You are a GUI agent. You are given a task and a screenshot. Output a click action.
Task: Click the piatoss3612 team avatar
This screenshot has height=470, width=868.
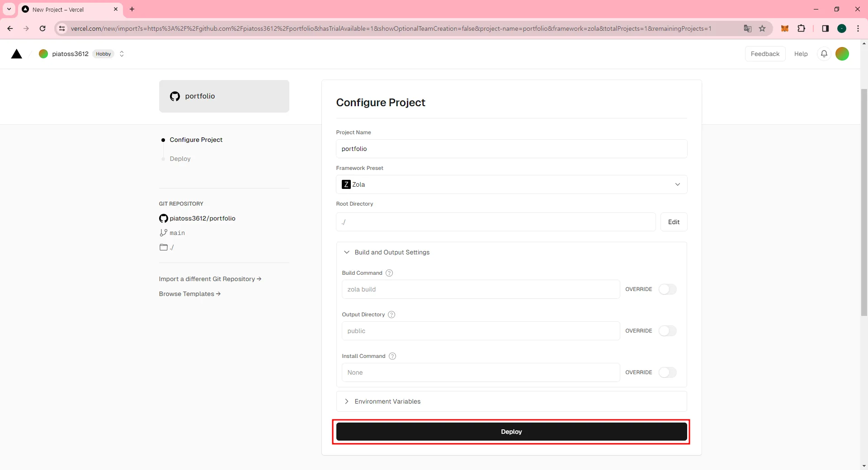tap(43, 54)
